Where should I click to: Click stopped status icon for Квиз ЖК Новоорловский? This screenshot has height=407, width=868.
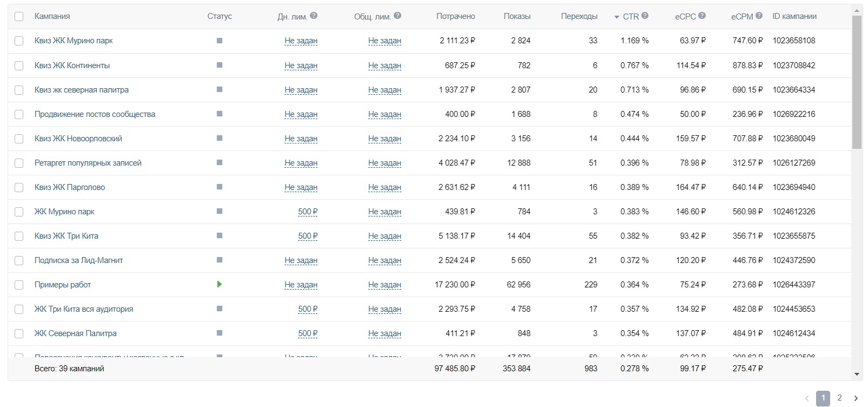tap(220, 138)
